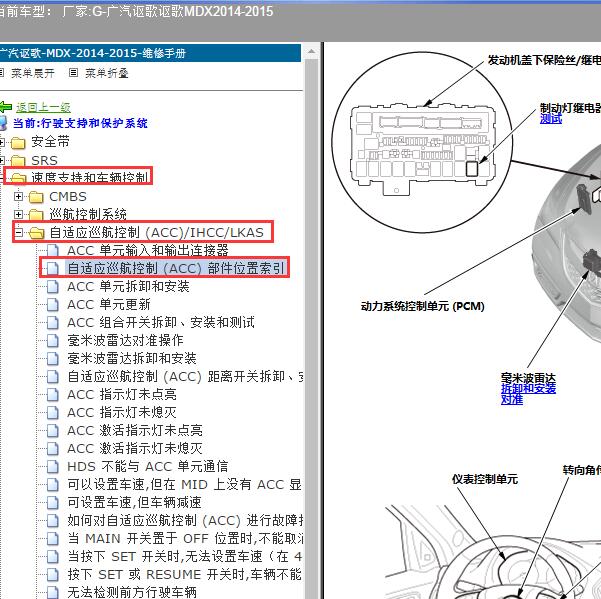
Task: Click the 巡航控制系统 folder icon
Action: pos(36,215)
